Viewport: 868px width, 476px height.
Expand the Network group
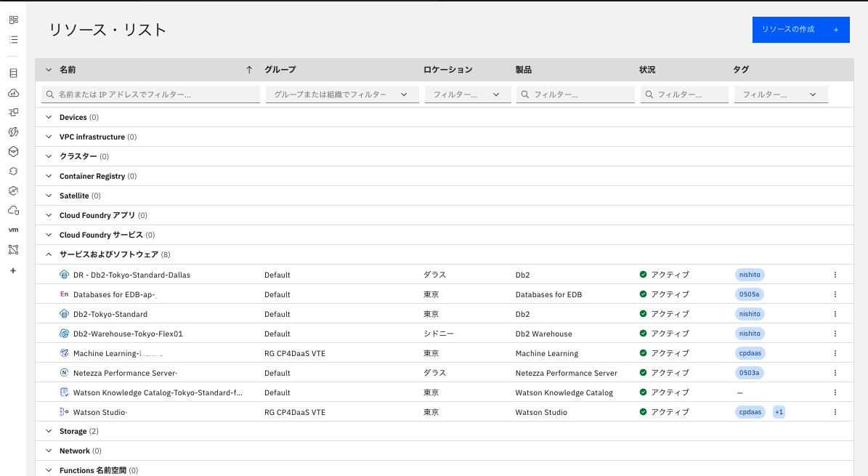pyautogui.click(x=49, y=451)
